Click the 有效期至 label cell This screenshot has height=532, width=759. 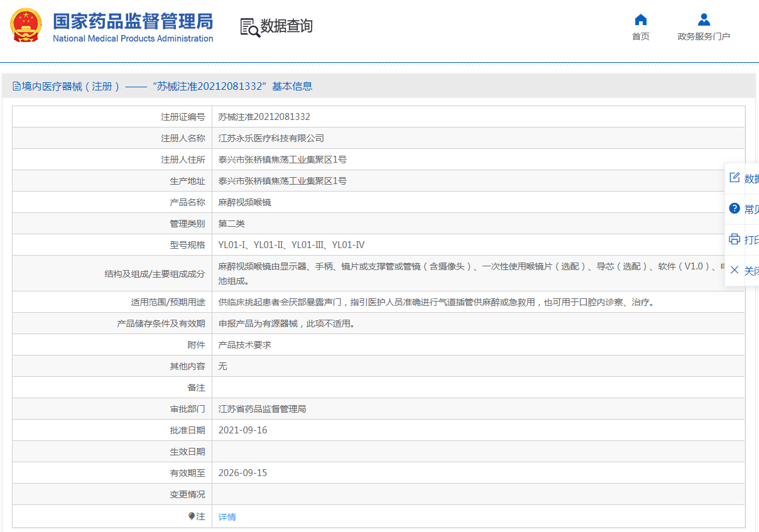click(x=112, y=473)
